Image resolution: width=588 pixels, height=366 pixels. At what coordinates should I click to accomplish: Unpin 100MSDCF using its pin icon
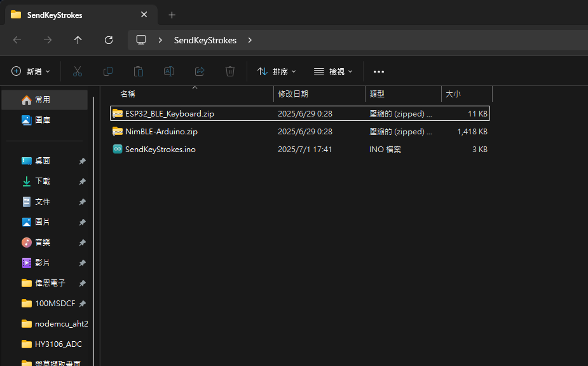pyautogui.click(x=82, y=304)
